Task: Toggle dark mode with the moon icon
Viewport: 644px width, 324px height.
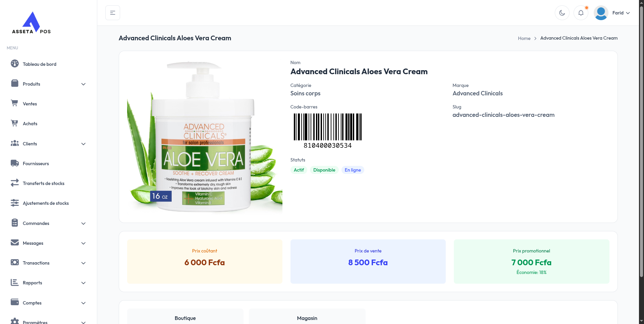Action: point(562,12)
